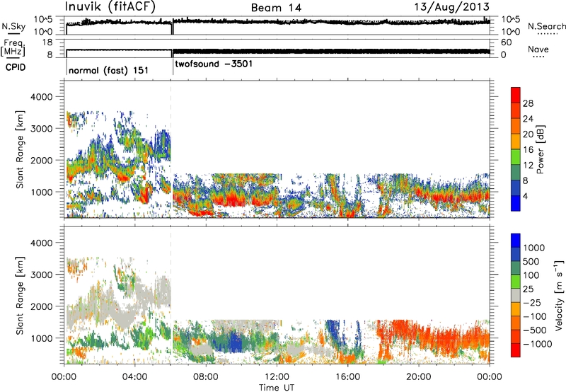Click the '16' label on Power colorbar

528,150
